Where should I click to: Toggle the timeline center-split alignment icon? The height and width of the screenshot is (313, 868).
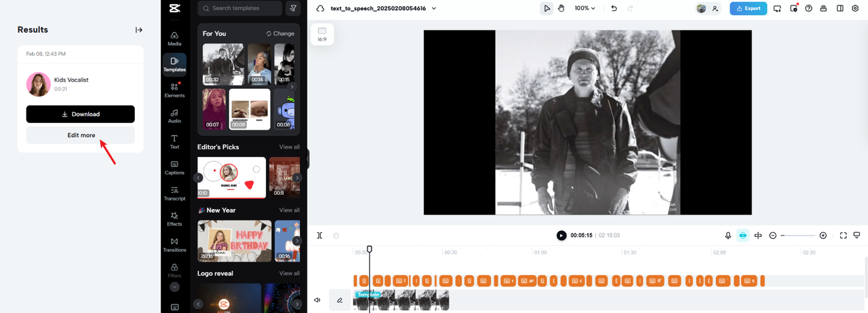(x=758, y=236)
